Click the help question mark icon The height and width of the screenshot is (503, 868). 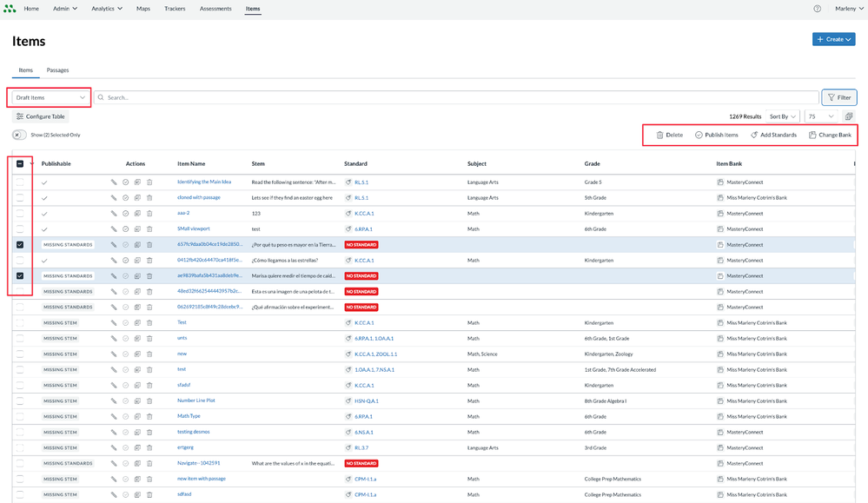[817, 9]
